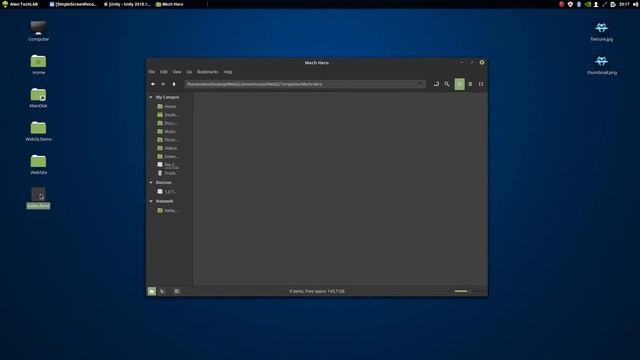Show tree view with the status bar button
The image size is (640, 360).
coord(162,291)
